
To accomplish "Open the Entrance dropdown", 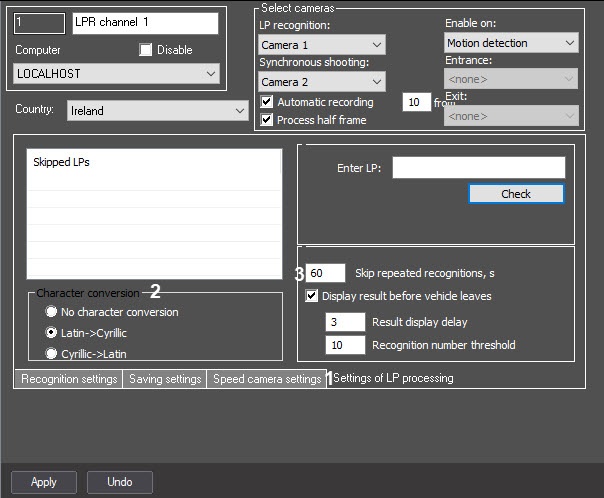I will click(x=511, y=79).
